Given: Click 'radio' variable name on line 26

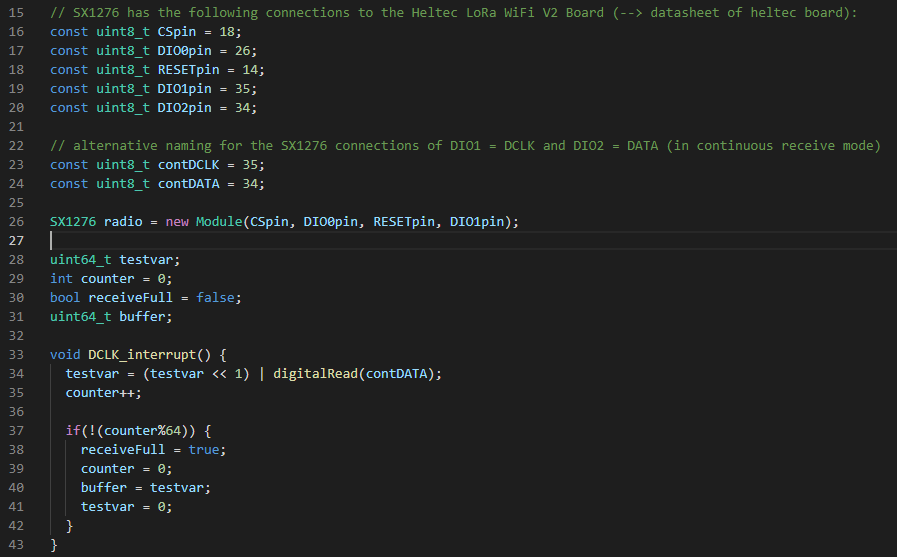Looking at the screenshot, I should tap(123, 221).
